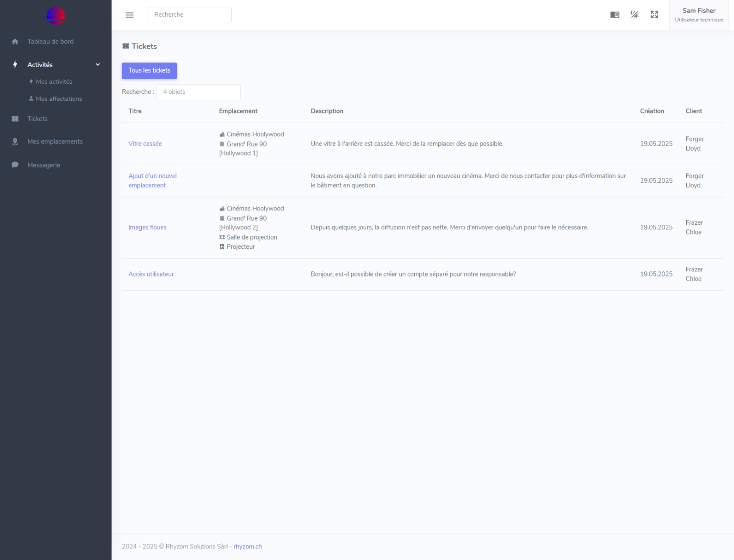Select Mes affectations submenu item
The width and height of the screenshot is (734, 560).
[x=59, y=99]
